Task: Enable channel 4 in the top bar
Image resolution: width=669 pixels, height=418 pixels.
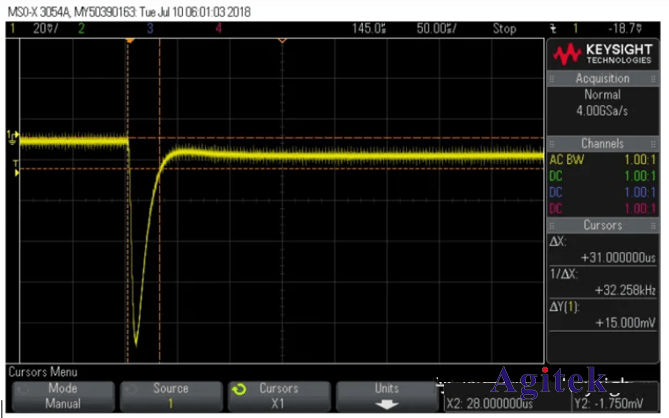Action: 217,29
